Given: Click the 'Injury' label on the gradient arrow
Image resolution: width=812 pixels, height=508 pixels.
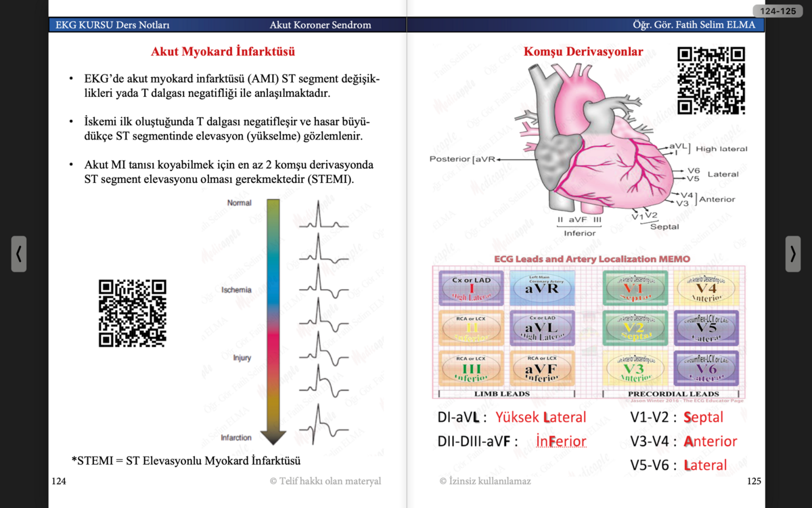Looking at the screenshot, I should [x=242, y=357].
